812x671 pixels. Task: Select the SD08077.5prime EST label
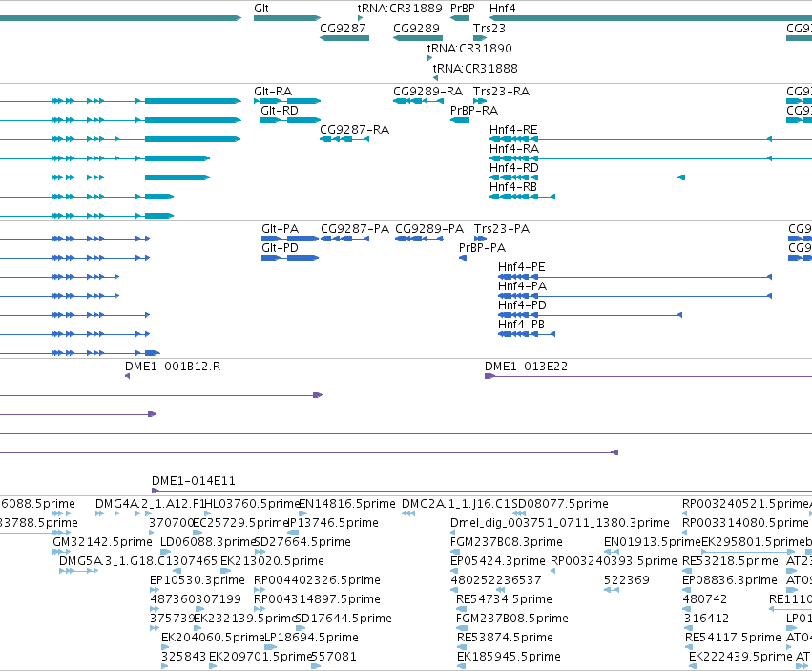(x=560, y=504)
